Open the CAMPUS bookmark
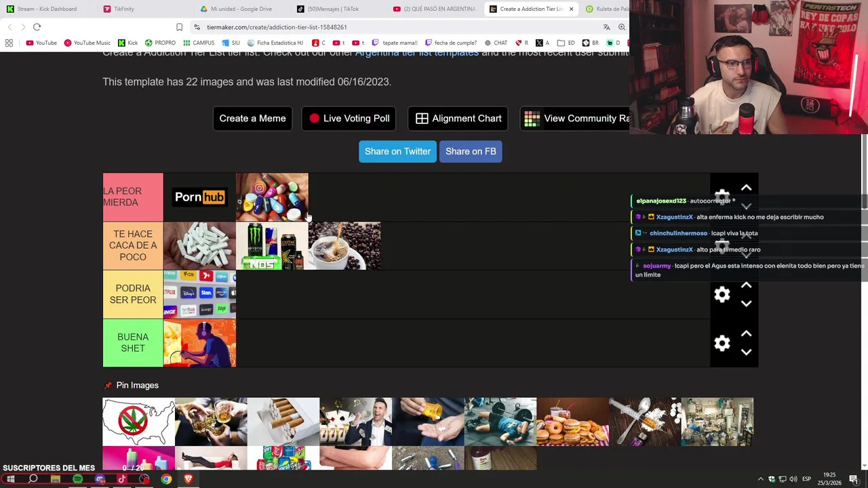The height and width of the screenshot is (488, 868). tap(199, 43)
